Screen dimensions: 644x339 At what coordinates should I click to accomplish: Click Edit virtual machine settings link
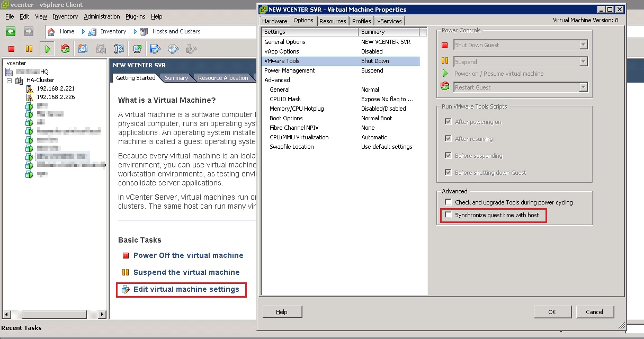pyautogui.click(x=186, y=289)
